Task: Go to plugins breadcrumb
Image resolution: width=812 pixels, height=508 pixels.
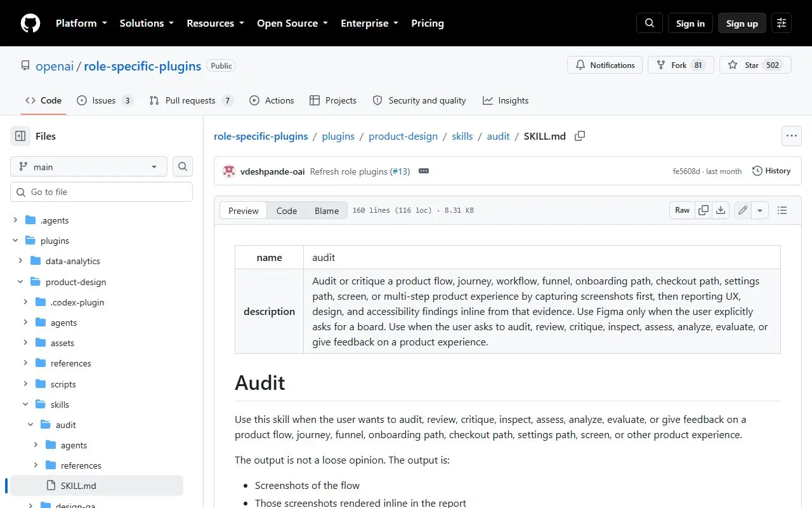Action: tap(338, 136)
